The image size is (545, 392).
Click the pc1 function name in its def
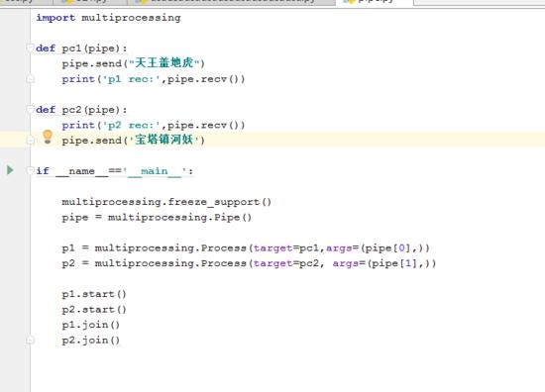[x=71, y=49]
